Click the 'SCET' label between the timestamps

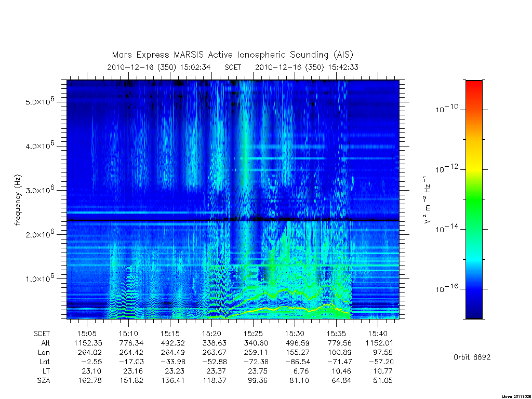click(233, 67)
